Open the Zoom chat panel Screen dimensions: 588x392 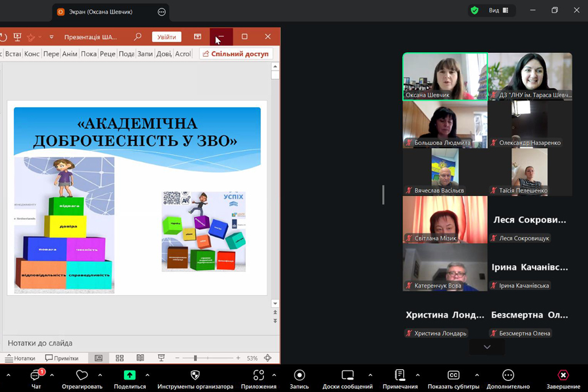point(36,376)
